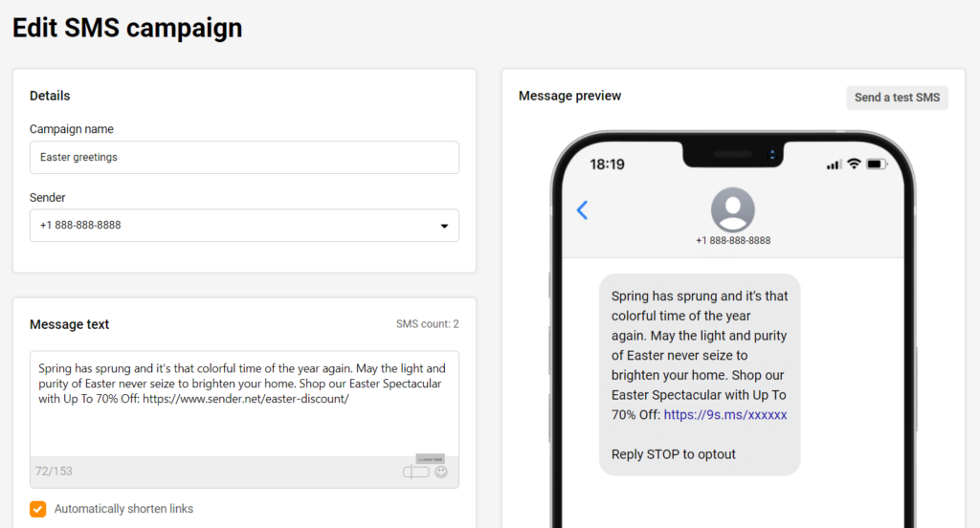Click the contact avatar in phone preview
Screen dimensions: 980x528
click(x=733, y=209)
